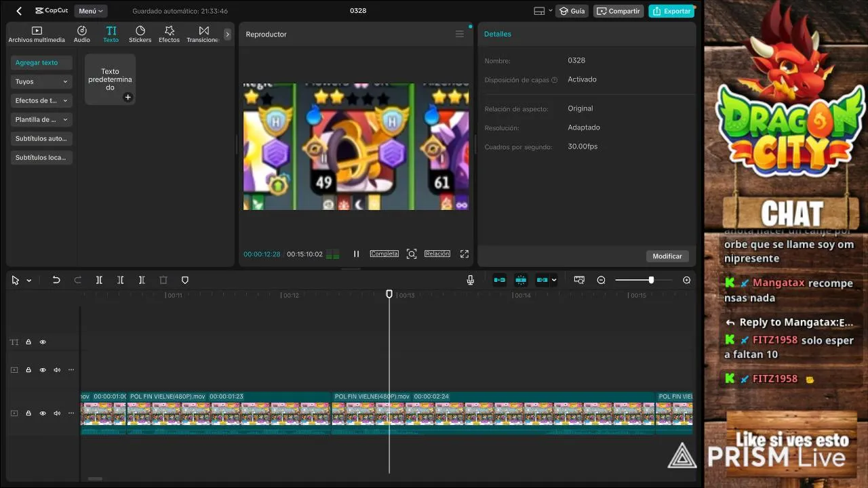Delete left of playhead split icon

(x=120, y=280)
